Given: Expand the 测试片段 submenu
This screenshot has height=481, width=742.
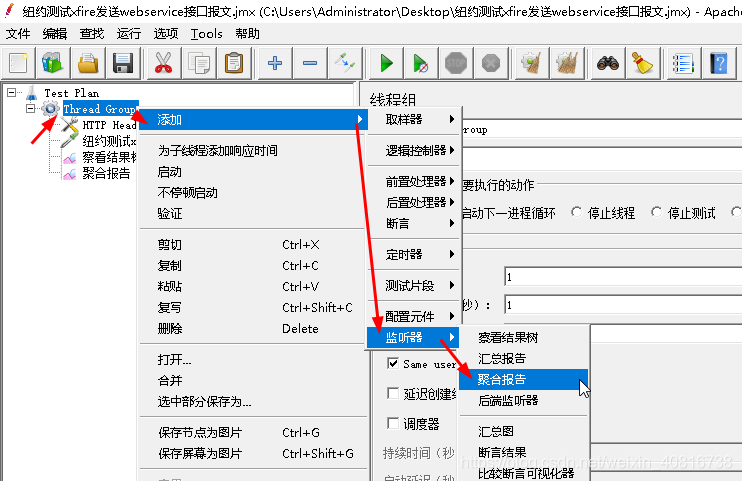Looking at the screenshot, I should (x=413, y=285).
